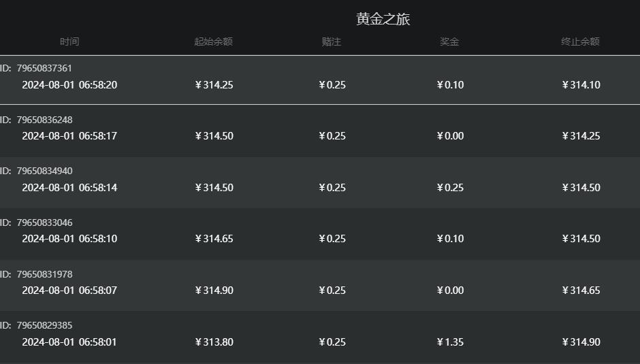This screenshot has height=364, width=640.
Task: Click the 06:58:10 timestamp
Action: pyautogui.click(x=98, y=239)
